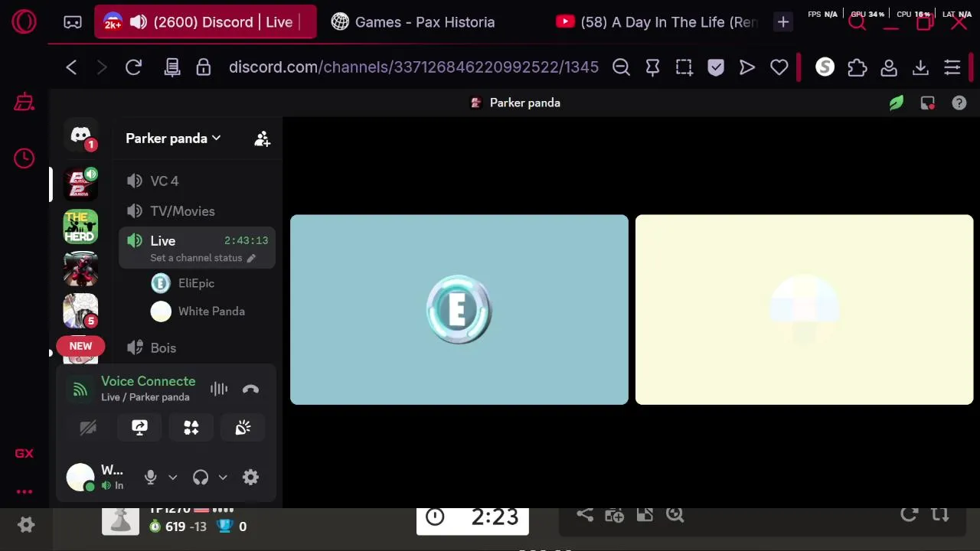
Task: Zoom out with magnifier in address bar
Action: click(x=621, y=67)
